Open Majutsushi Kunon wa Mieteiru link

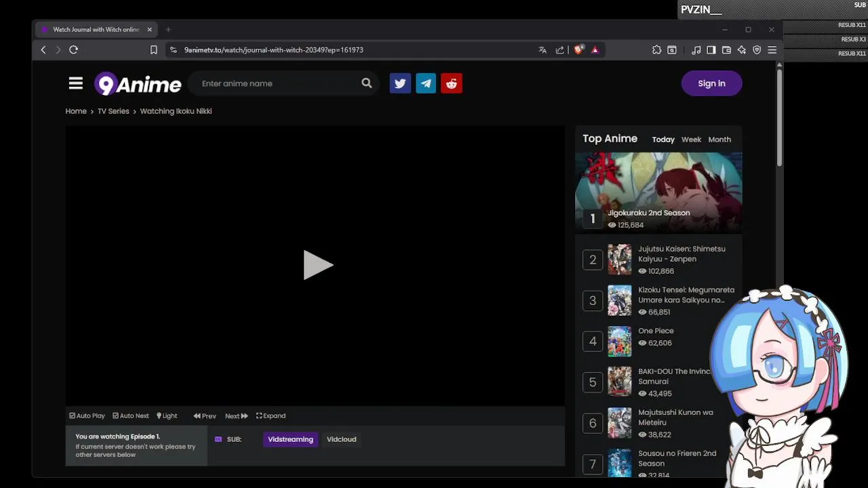[675, 417]
